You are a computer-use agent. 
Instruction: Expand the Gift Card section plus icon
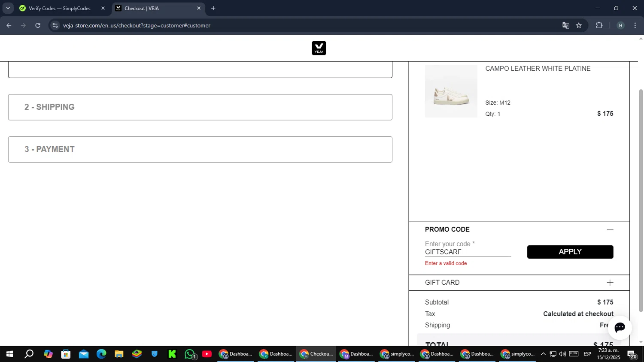610,283
